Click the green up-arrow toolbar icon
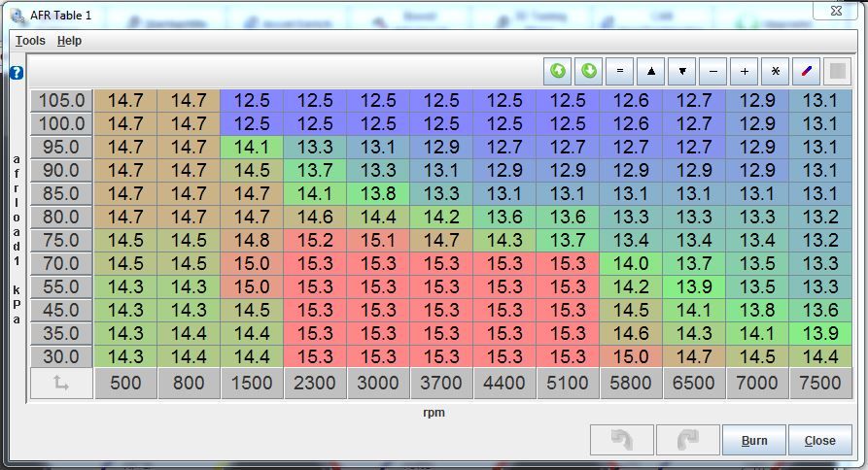This screenshot has width=868, height=470. point(558,71)
